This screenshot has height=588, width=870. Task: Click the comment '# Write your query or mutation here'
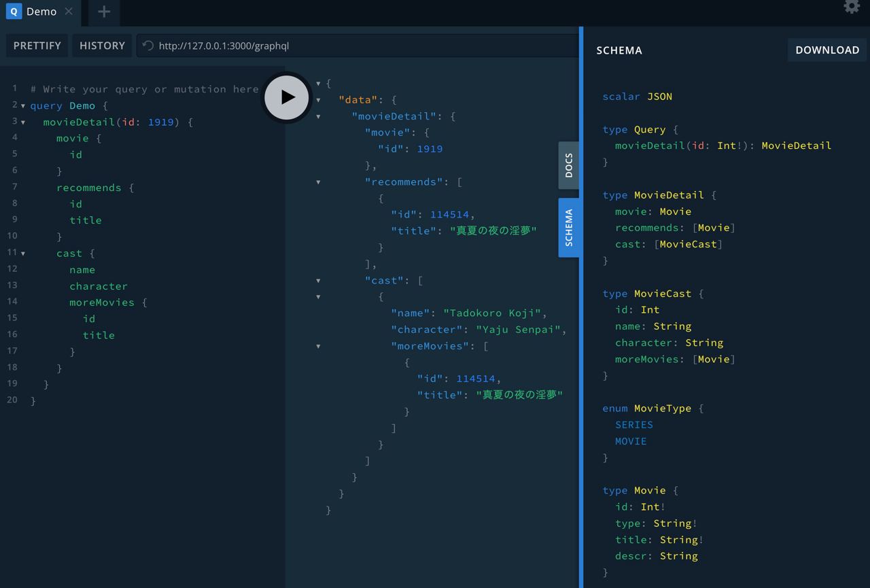[144, 89]
